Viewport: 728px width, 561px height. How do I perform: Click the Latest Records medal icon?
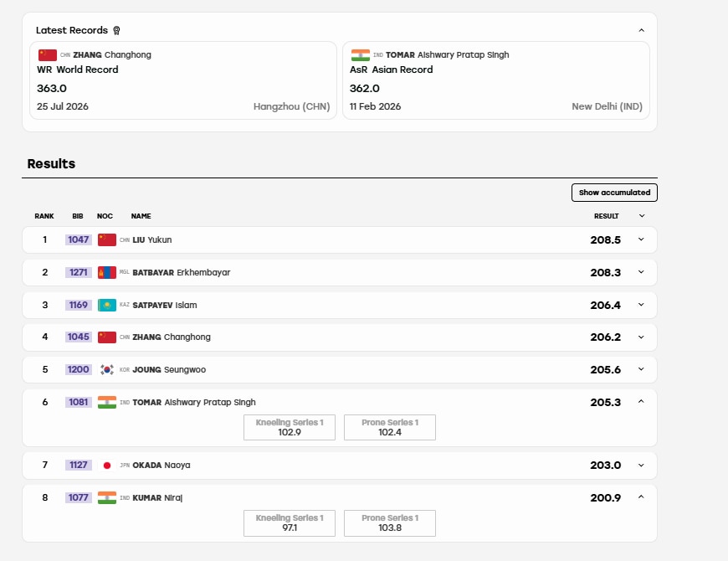pos(116,31)
